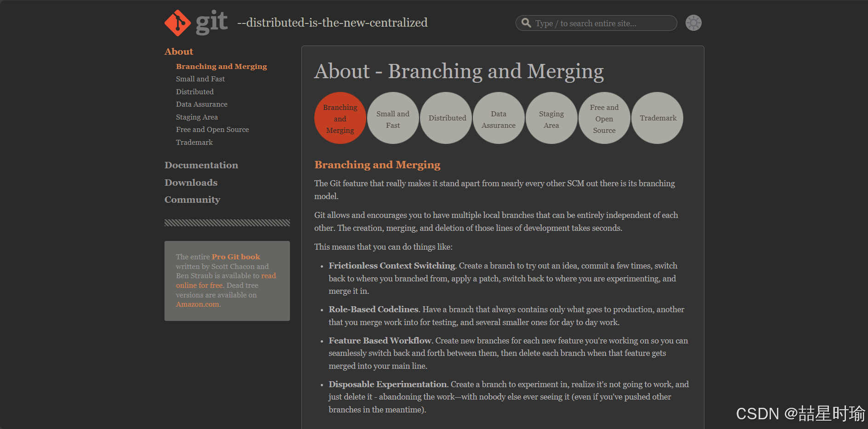
Task: Go to Downloads section
Action: click(191, 183)
